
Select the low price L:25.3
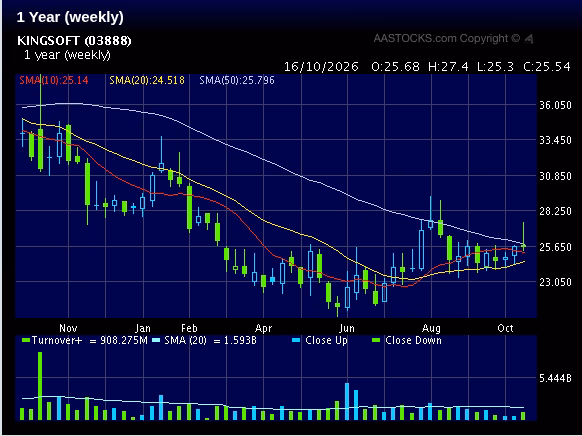tap(496, 67)
